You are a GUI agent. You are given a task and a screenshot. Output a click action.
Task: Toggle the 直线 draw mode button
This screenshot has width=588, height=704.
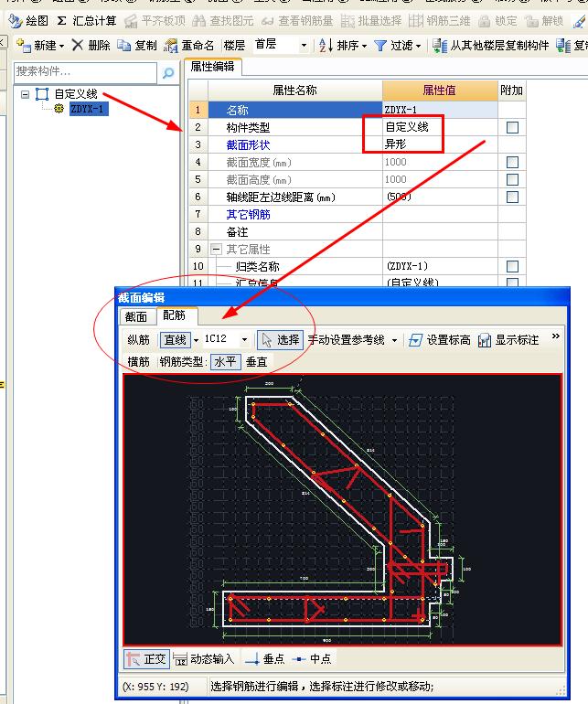(175, 340)
